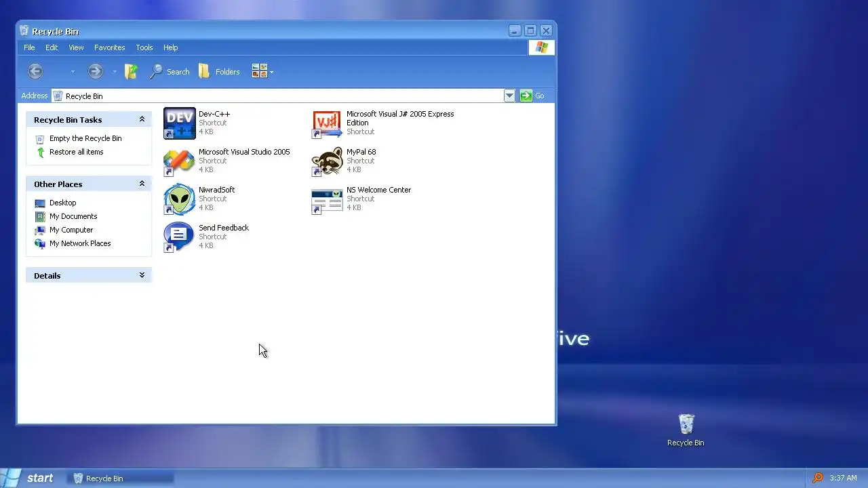Open My Documents from Other Places
Image resolution: width=868 pixels, height=488 pixels.
73,216
